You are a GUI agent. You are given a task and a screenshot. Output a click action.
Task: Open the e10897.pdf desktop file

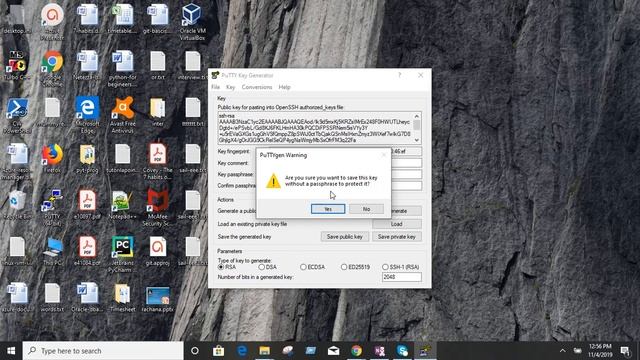(x=87, y=205)
